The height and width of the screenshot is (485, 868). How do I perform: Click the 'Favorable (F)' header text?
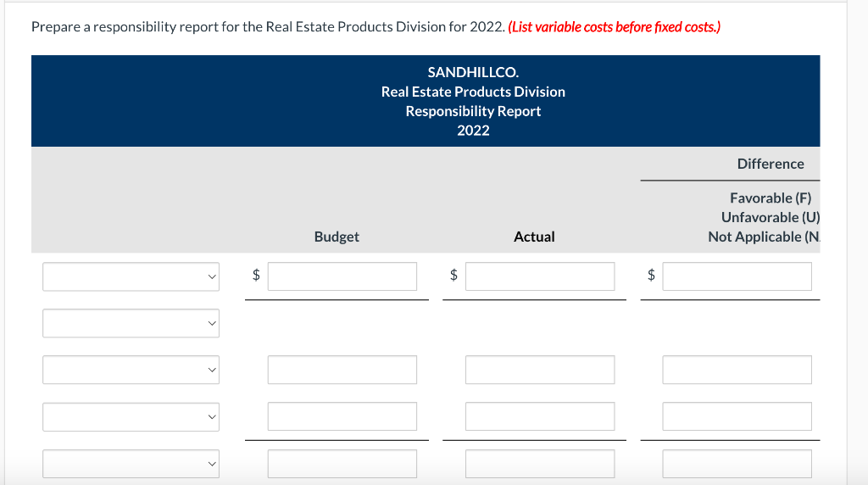click(771, 198)
